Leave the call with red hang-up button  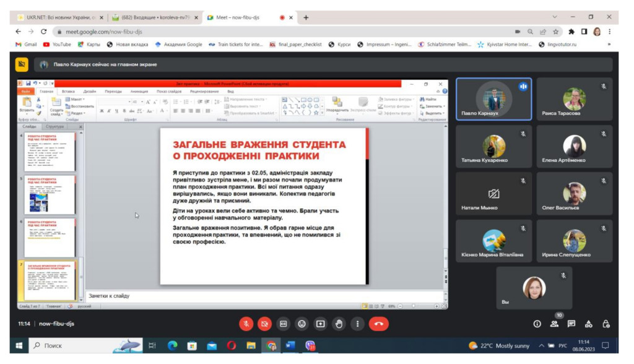click(x=378, y=323)
